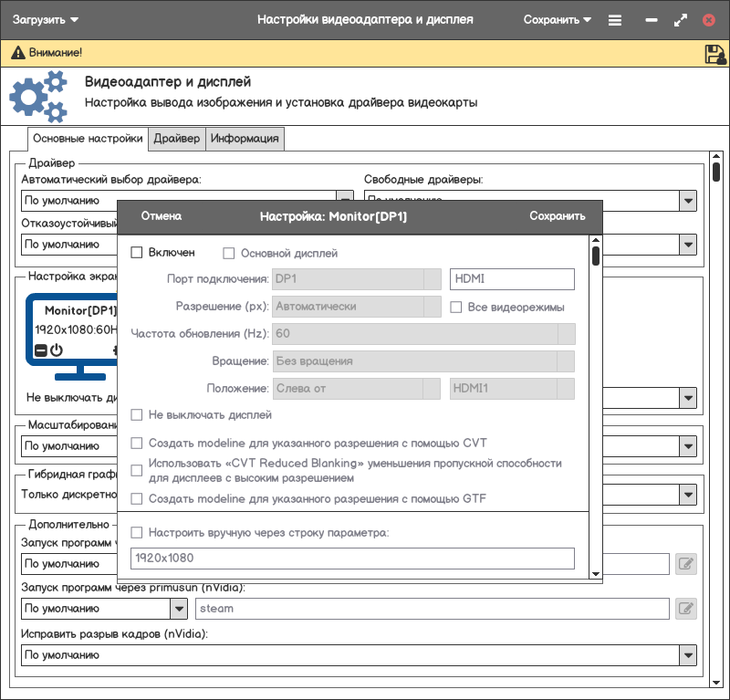Maximize the window using the expand arrows icon

680,19
